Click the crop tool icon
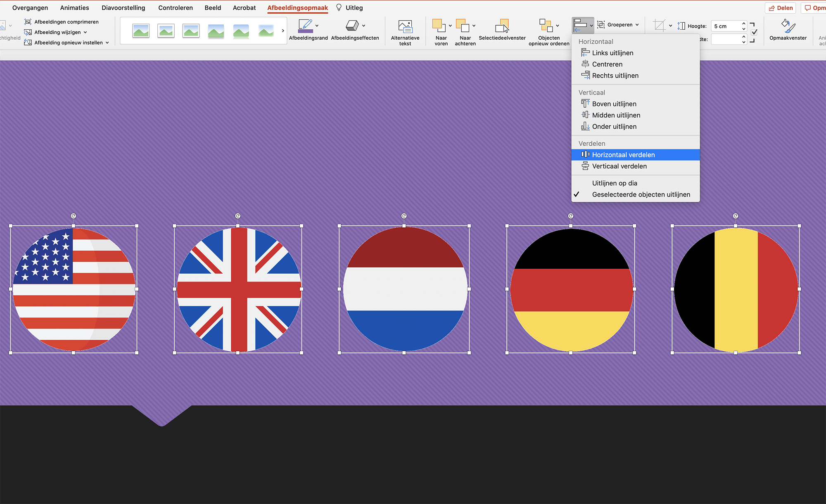This screenshot has width=826, height=504. [x=659, y=26]
